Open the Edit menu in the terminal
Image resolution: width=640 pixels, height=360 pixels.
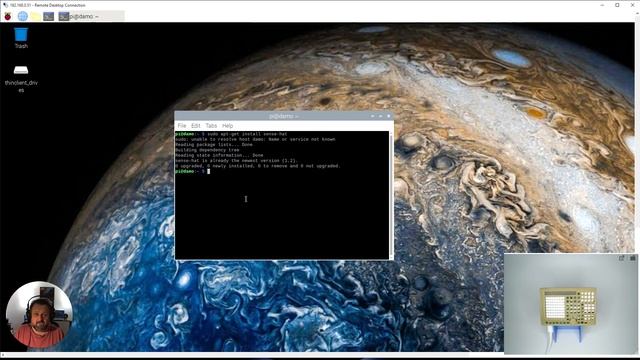tap(196, 126)
